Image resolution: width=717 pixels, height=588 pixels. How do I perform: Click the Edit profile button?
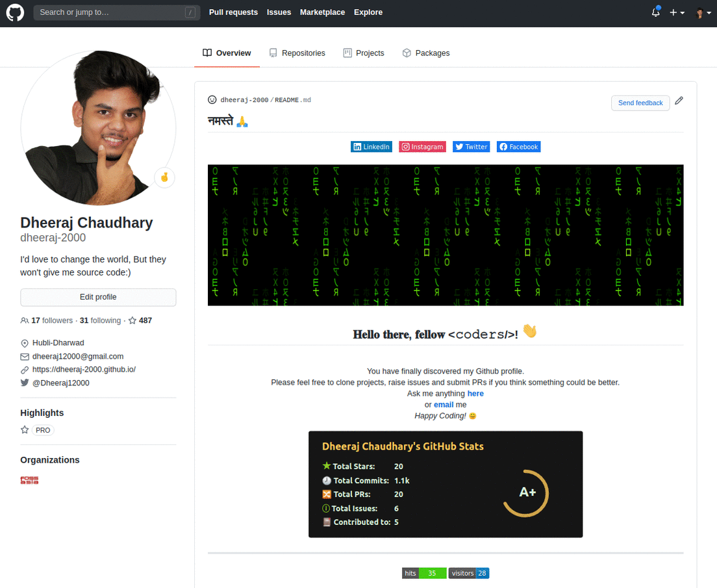[98, 297]
